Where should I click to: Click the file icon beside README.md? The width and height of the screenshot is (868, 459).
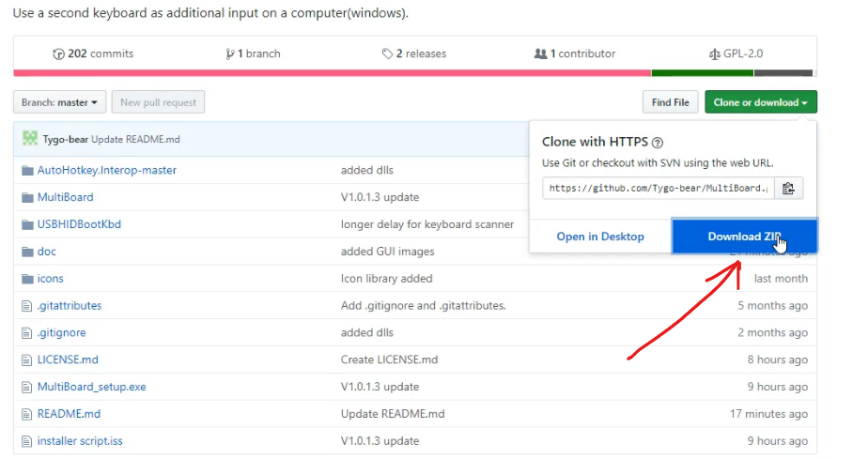click(26, 414)
